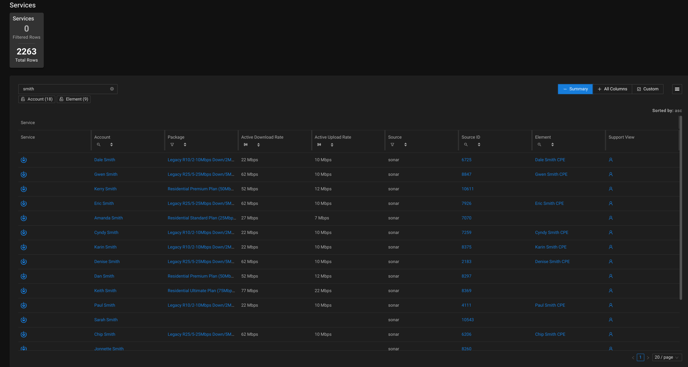Open the service icon in Dan Smith row

[x=24, y=276]
